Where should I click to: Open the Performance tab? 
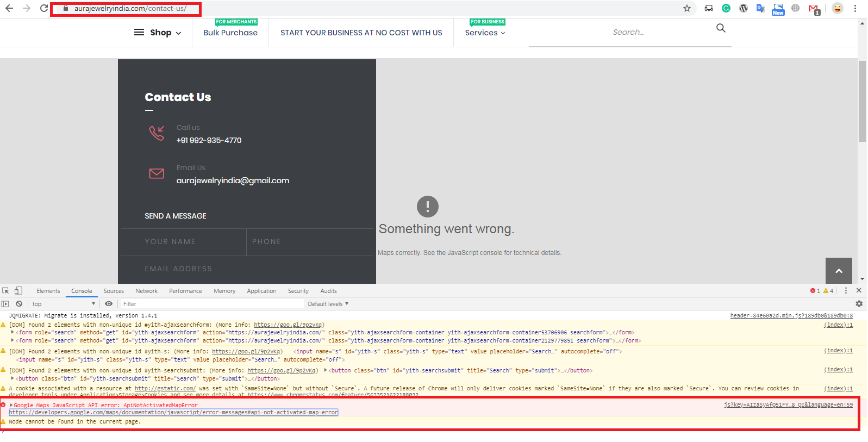pyautogui.click(x=185, y=291)
